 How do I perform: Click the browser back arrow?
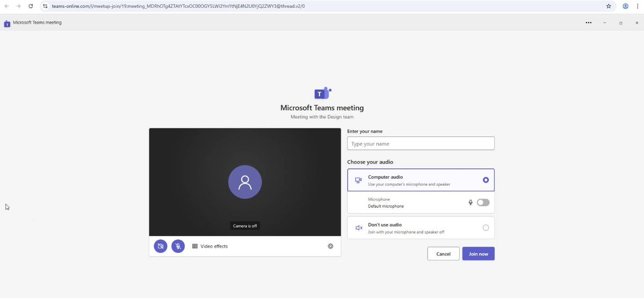[6, 6]
